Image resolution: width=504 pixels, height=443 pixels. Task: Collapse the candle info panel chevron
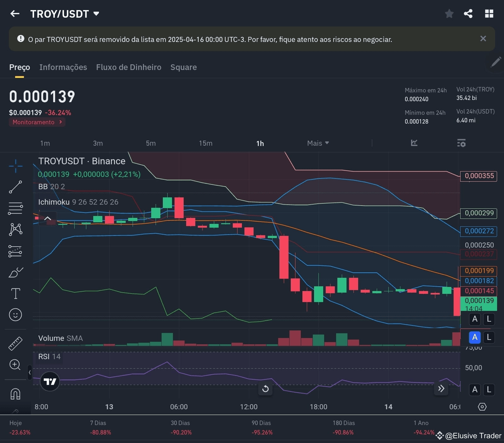48,218
